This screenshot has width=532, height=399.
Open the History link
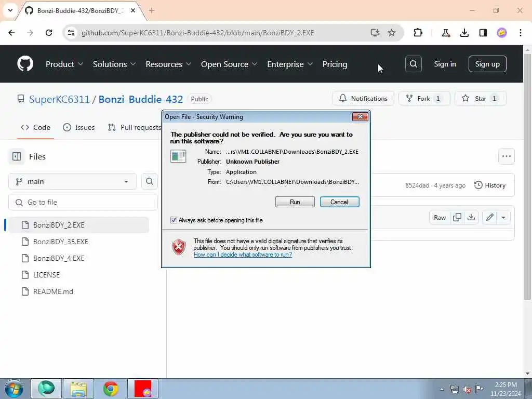[x=490, y=185]
